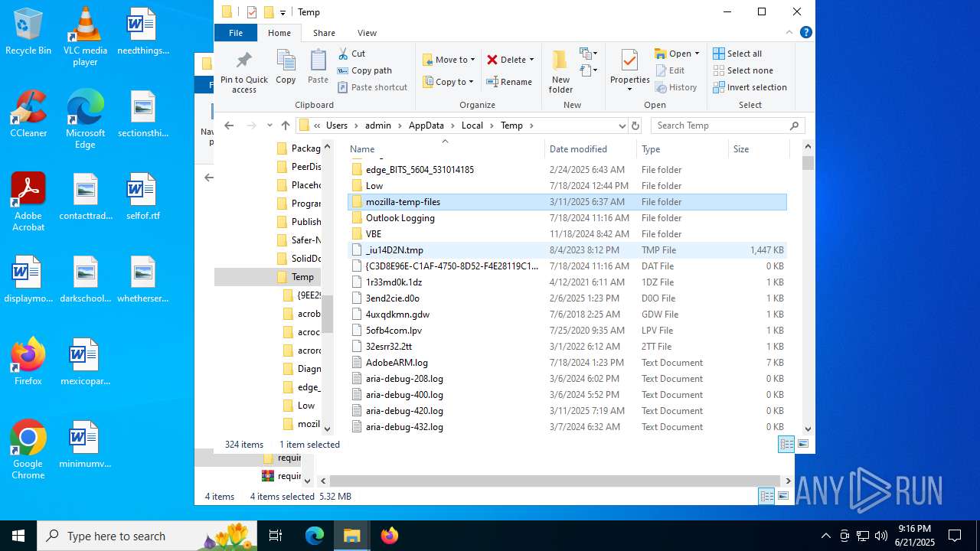The image size is (980, 551).
Task: Open Windows Start menu
Action: 18,536
